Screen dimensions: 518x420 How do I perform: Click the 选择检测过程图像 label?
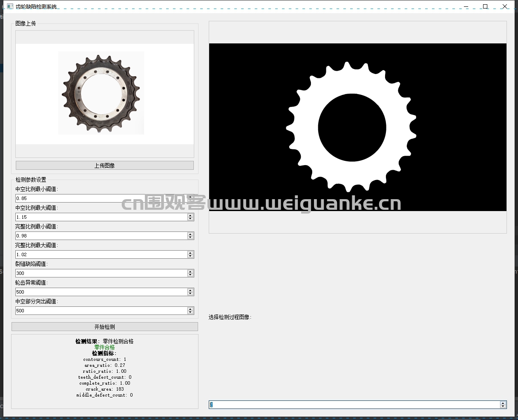point(230,317)
